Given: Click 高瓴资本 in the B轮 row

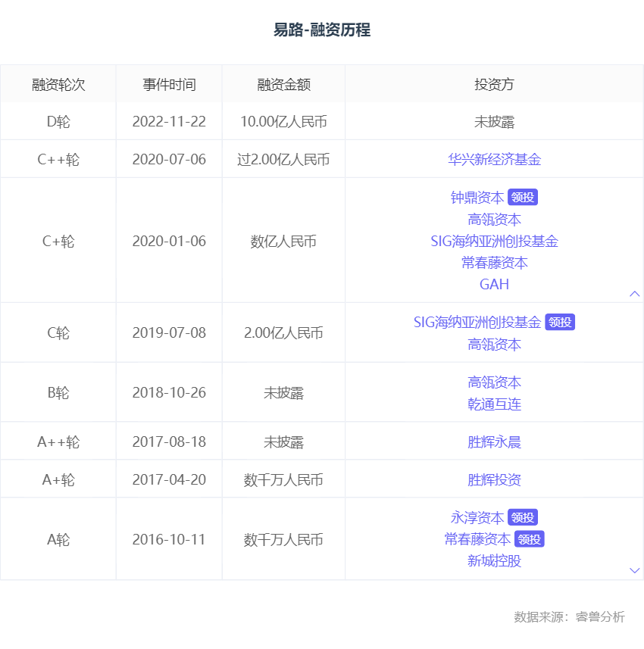Looking at the screenshot, I should (494, 382).
